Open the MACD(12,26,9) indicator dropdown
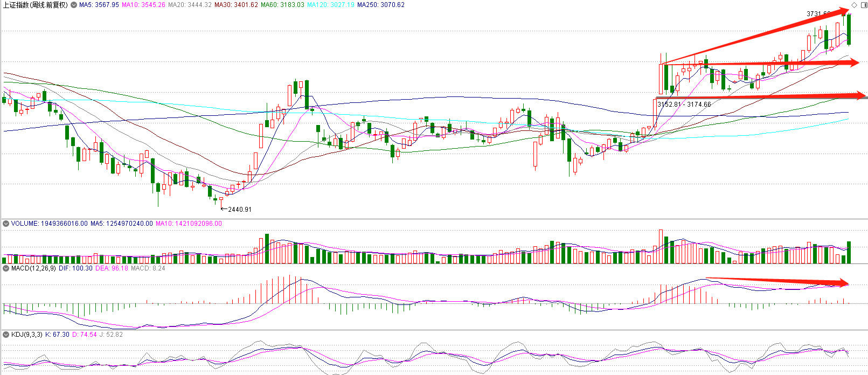The height and width of the screenshot is (375, 868). (x=6, y=268)
